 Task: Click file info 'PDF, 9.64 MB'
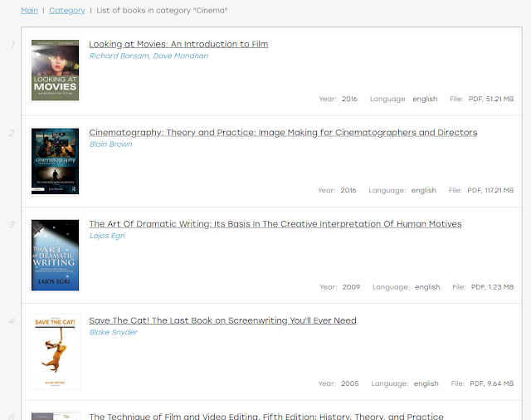(x=492, y=383)
